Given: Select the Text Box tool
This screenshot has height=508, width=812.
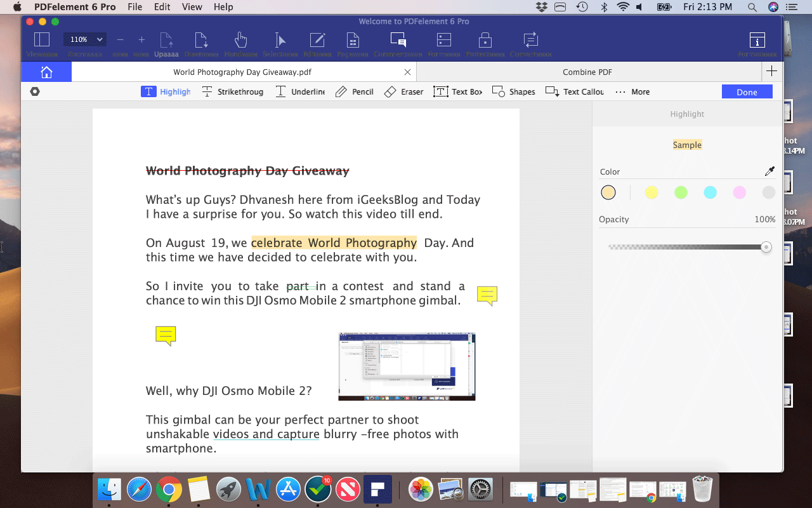Looking at the screenshot, I should pyautogui.click(x=457, y=91).
